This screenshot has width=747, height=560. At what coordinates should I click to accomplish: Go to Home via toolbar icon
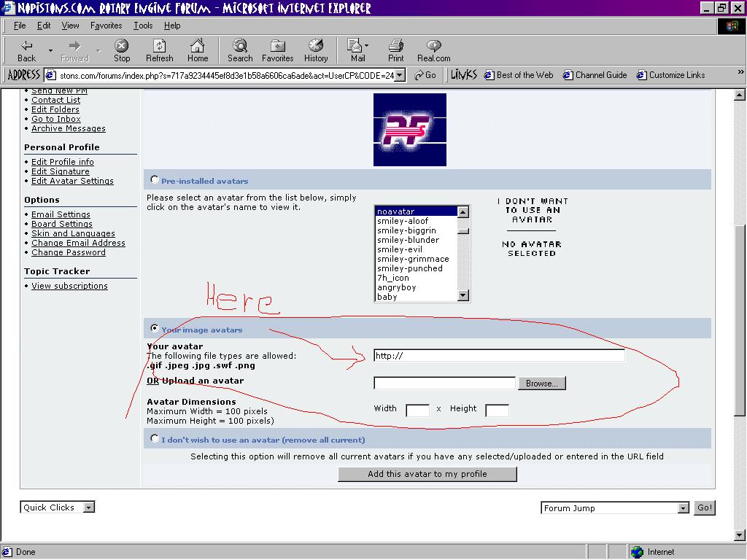pos(198,46)
